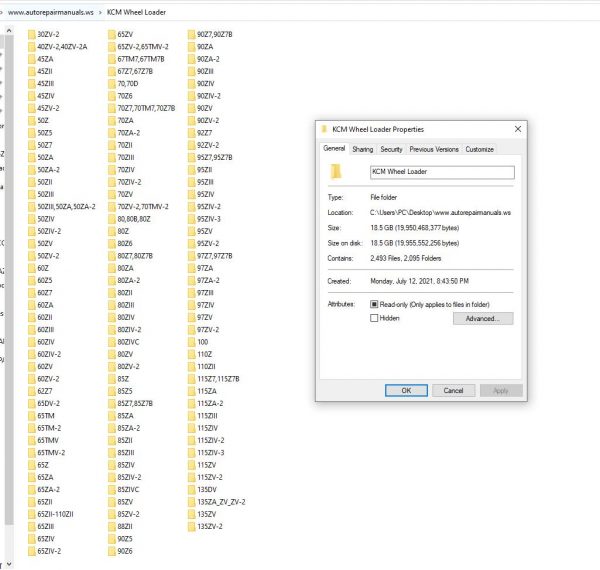Click the grayed Apply button

point(501,391)
